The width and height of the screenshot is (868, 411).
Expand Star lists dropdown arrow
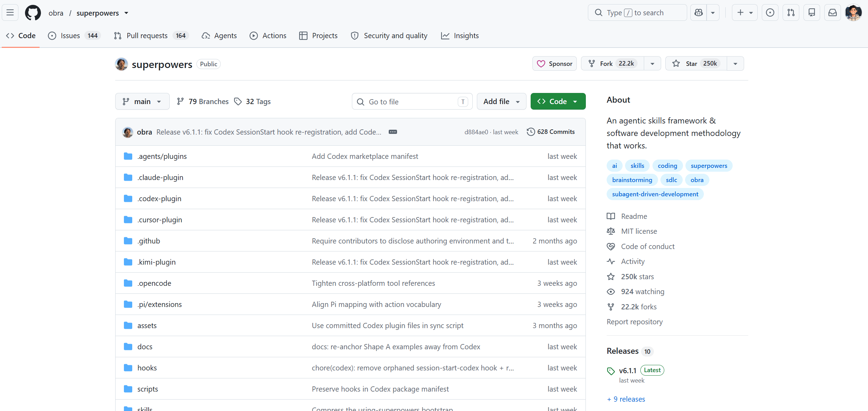(735, 63)
